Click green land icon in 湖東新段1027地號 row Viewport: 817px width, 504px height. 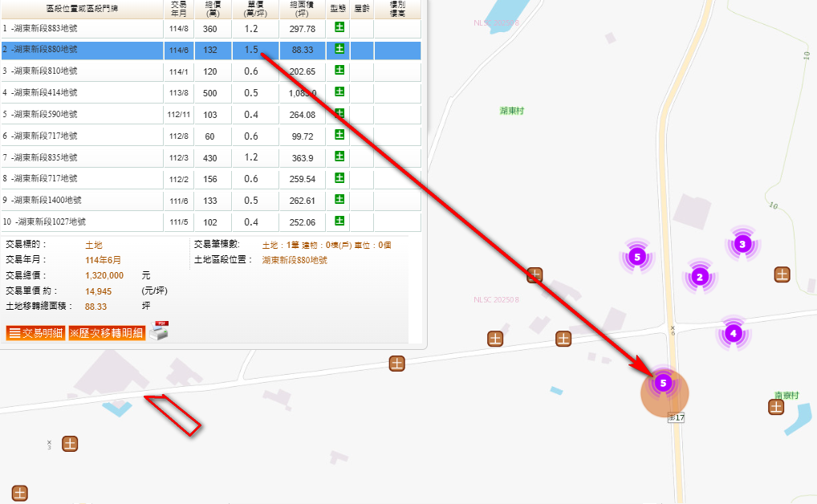(339, 221)
